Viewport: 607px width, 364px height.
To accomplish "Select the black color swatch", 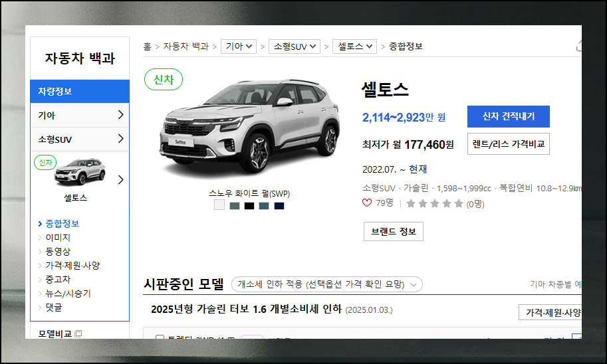I will 249,206.
